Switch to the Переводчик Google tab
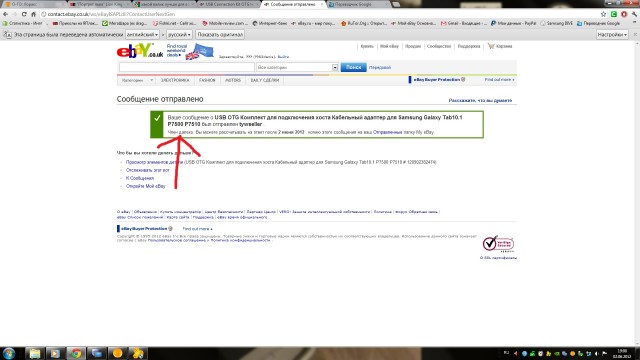This screenshot has width=640, height=360. click(x=355, y=4)
